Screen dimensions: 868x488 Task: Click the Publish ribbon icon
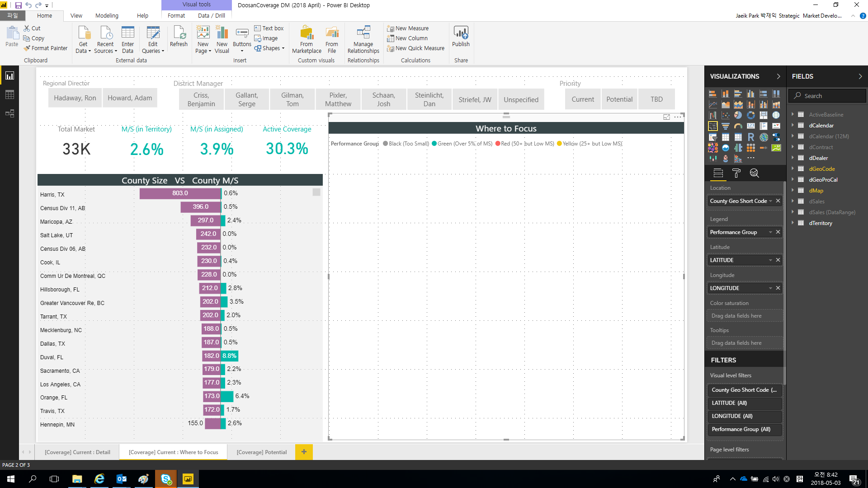pos(461,37)
